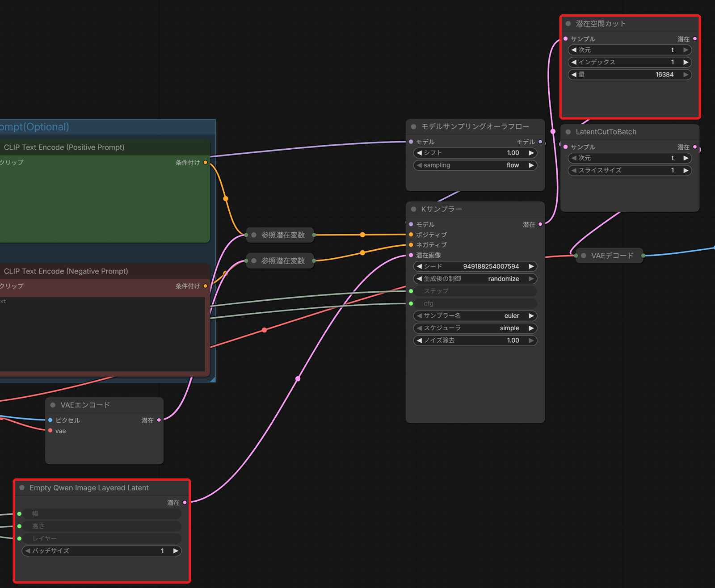This screenshot has height=588, width=715.
Task: Open the サンプラー名 euler dropdown
Action: pos(475,316)
